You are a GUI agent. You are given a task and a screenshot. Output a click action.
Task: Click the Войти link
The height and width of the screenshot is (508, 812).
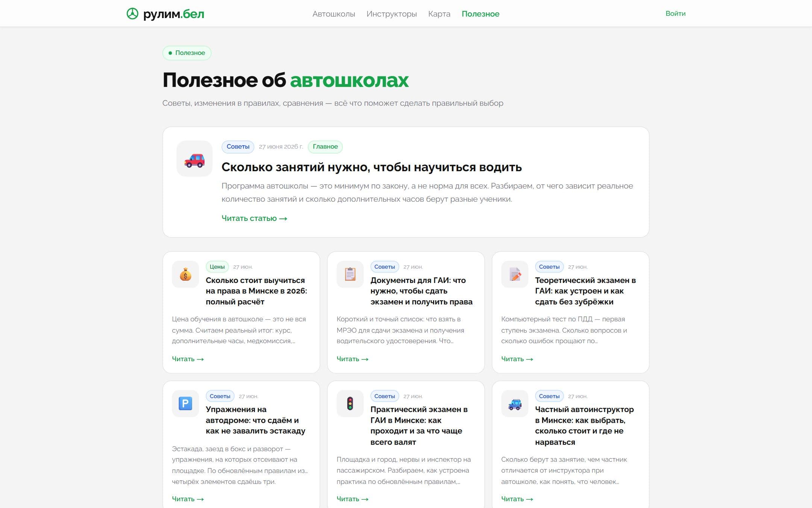676,14
